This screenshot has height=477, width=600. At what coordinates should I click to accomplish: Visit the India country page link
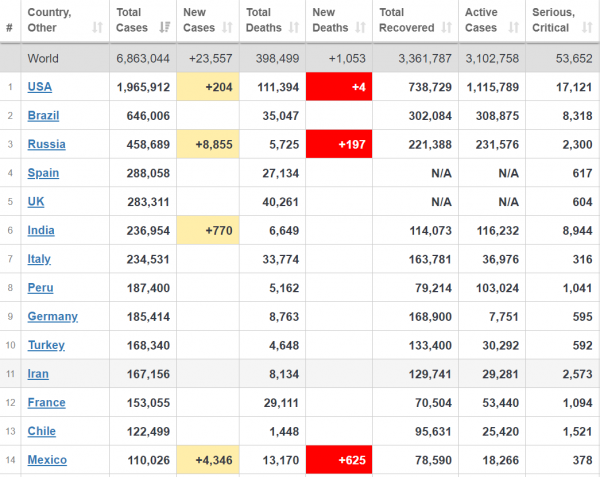click(x=41, y=230)
